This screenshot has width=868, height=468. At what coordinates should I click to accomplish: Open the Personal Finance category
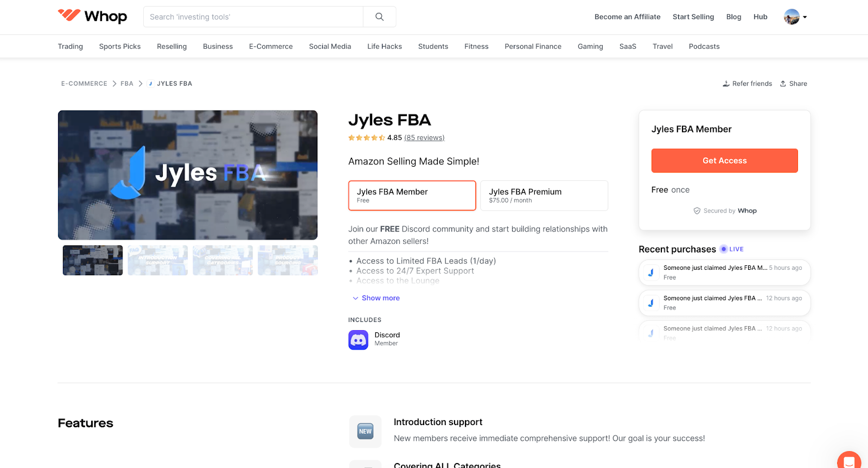point(533,46)
